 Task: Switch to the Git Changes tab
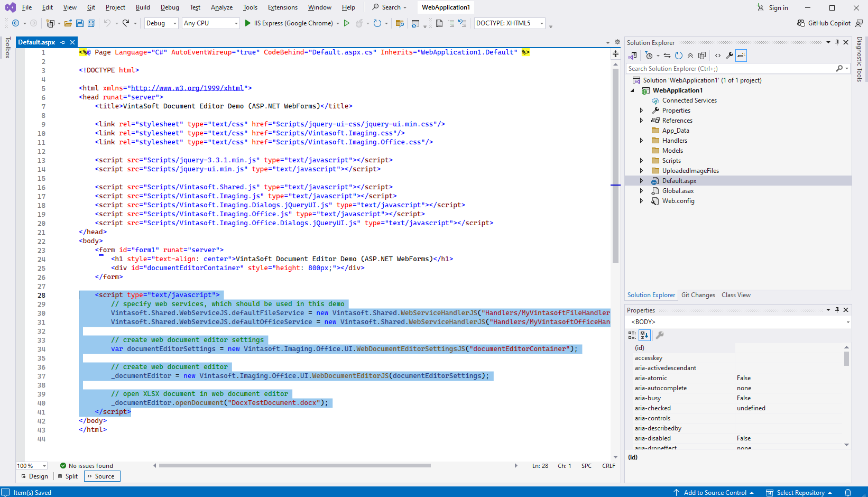pos(698,295)
